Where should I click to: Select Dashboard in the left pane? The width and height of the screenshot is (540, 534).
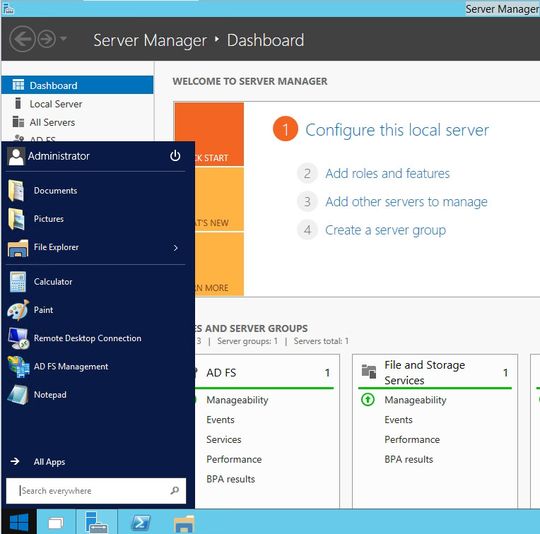[77, 85]
